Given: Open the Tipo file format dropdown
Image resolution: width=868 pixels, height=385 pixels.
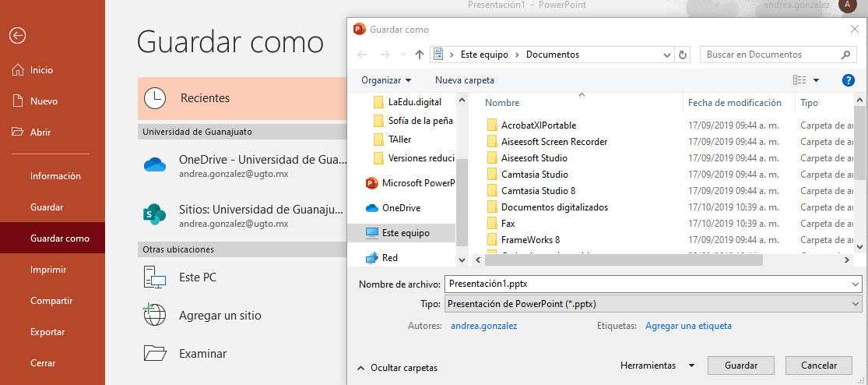Looking at the screenshot, I should point(653,304).
